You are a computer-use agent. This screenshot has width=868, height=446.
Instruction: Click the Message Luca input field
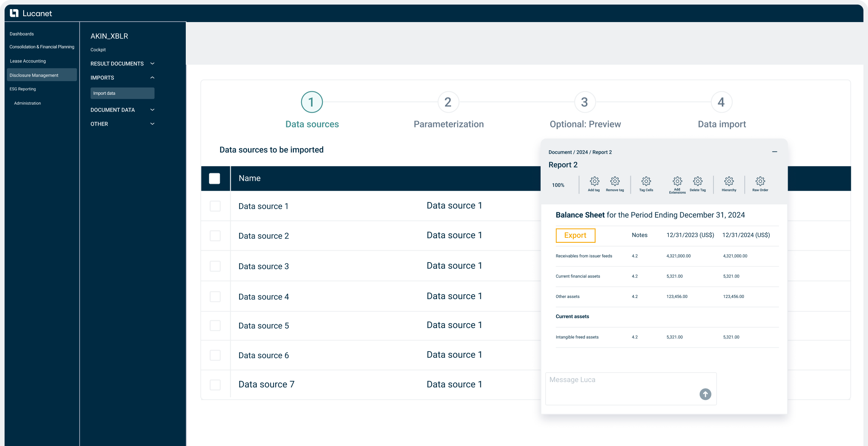[631, 389]
